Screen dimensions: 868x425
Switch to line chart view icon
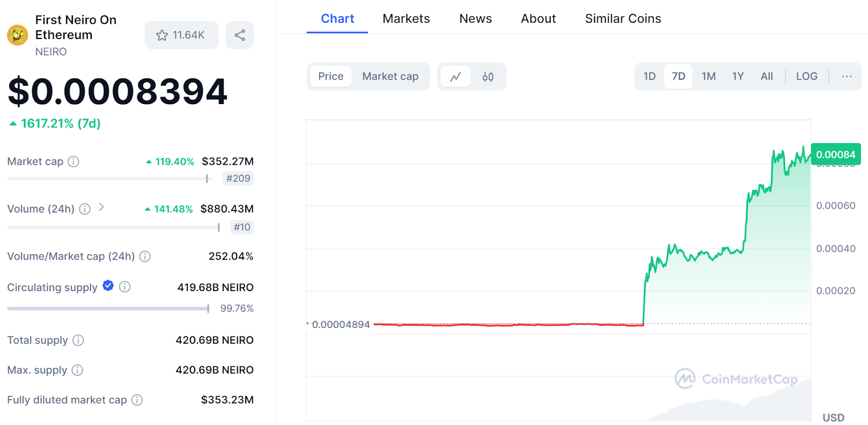click(455, 76)
